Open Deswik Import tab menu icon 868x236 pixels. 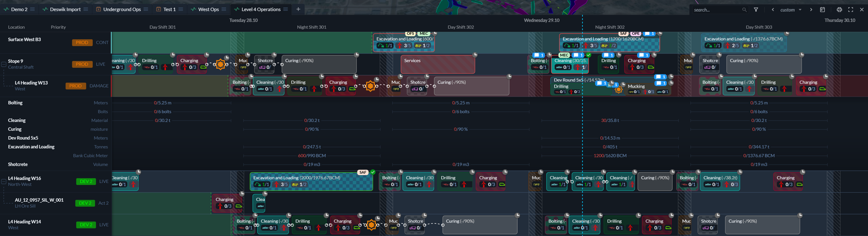pyautogui.click(x=86, y=9)
